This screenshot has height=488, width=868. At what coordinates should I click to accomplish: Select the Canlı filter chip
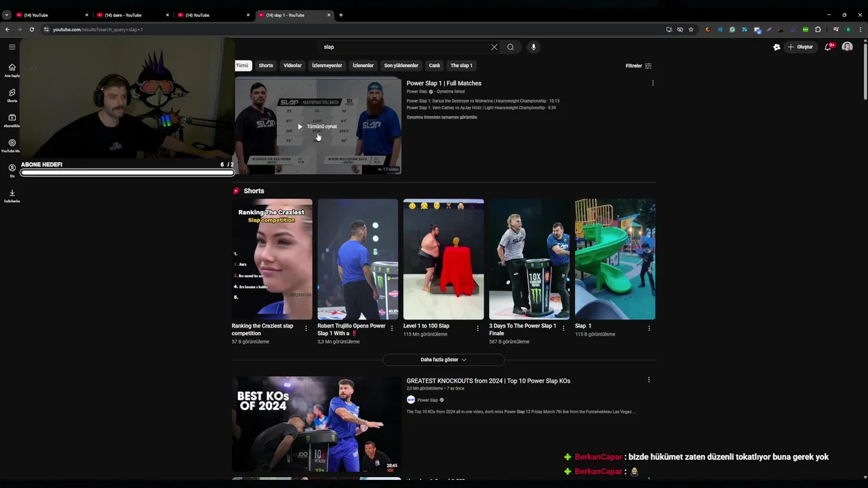click(435, 66)
